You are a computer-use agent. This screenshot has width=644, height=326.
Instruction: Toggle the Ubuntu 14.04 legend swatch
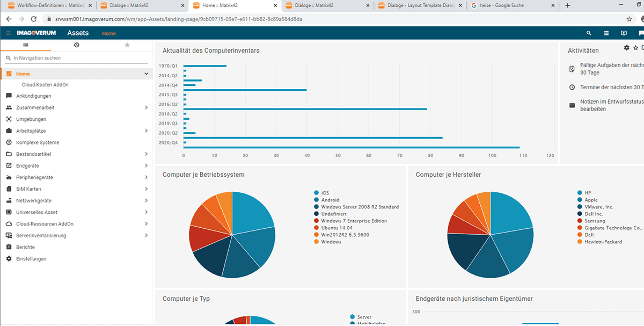pyautogui.click(x=317, y=228)
